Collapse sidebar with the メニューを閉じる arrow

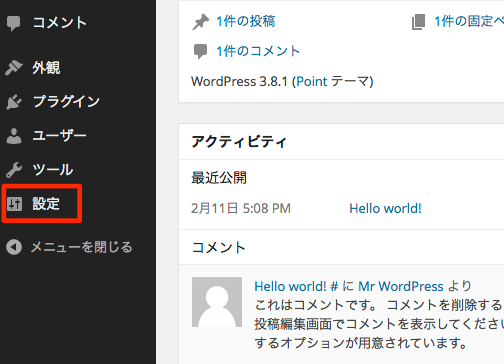click(14, 247)
